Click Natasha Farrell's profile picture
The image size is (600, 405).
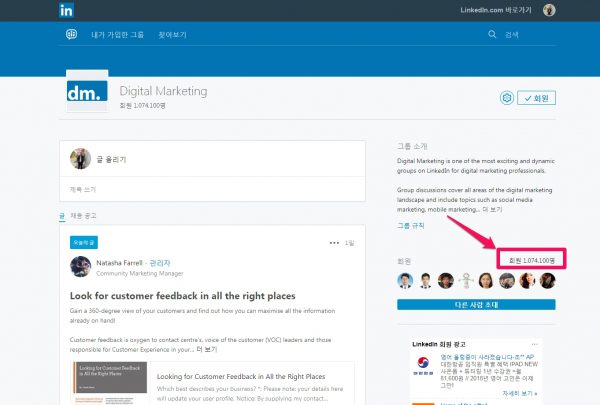point(82,267)
